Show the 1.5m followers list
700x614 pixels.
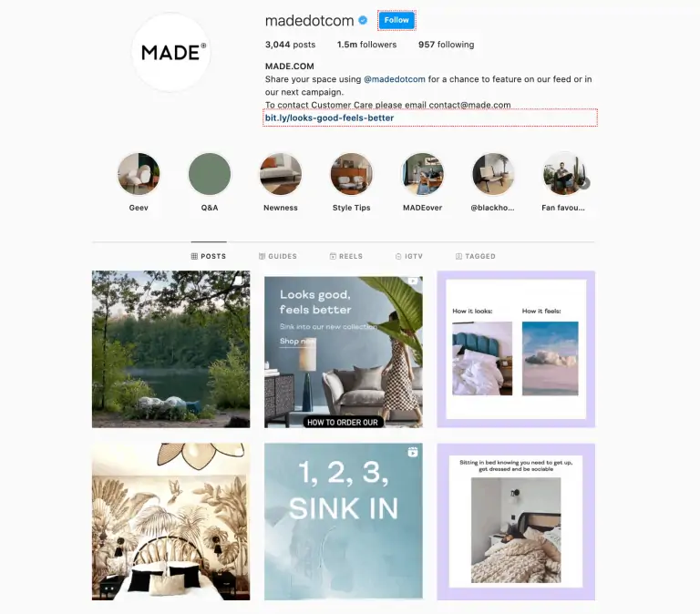(x=366, y=45)
